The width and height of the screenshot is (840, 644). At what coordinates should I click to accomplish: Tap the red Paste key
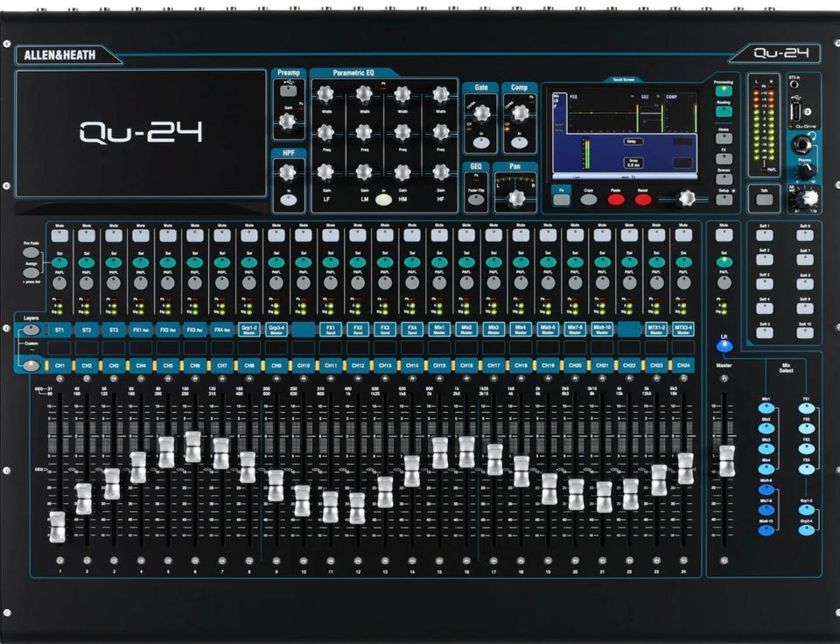click(x=615, y=199)
